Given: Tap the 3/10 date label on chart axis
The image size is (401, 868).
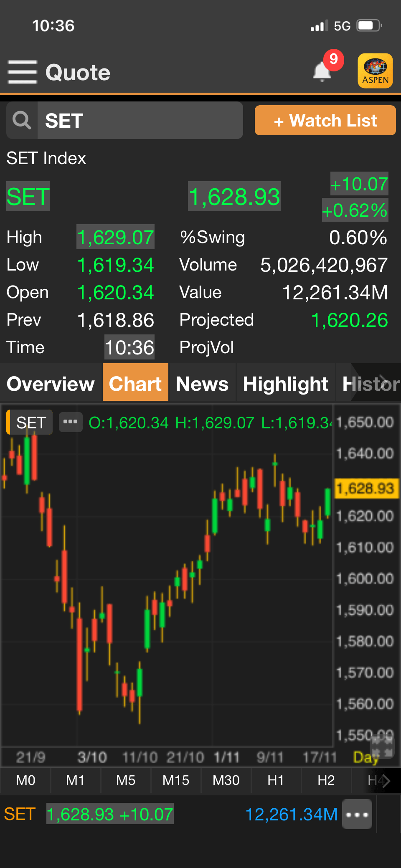Looking at the screenshot, I should (92, 757).
